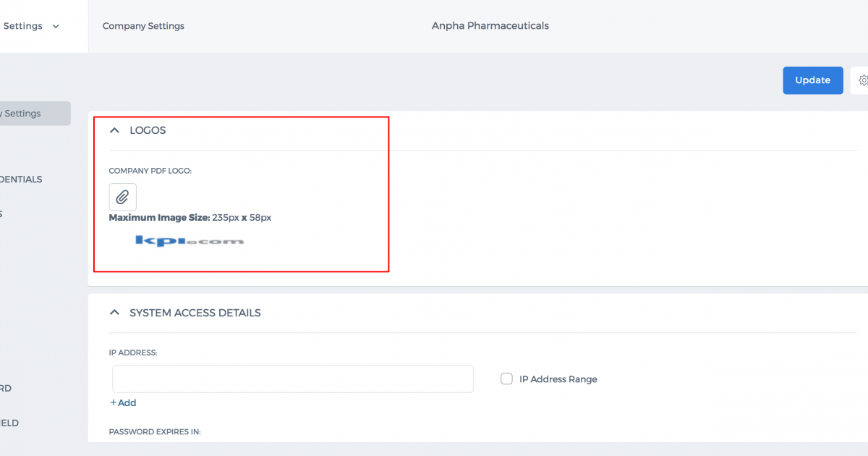
Task: Collapse the System Access Details chevron
Action: point(114,313)
